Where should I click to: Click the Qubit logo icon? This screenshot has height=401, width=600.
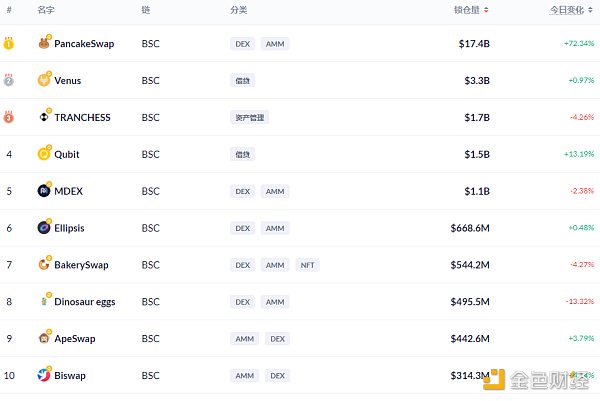[x=44, y=154]
